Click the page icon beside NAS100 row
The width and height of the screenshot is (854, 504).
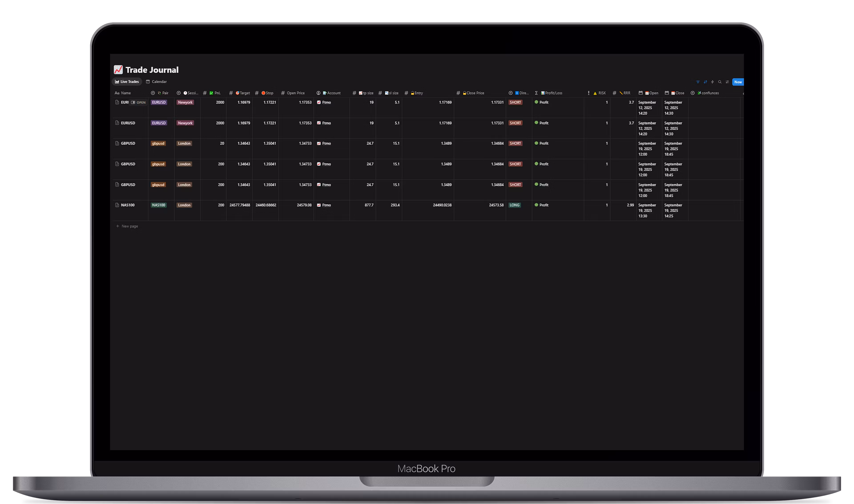pyautogui.click(x=117, y=205)
